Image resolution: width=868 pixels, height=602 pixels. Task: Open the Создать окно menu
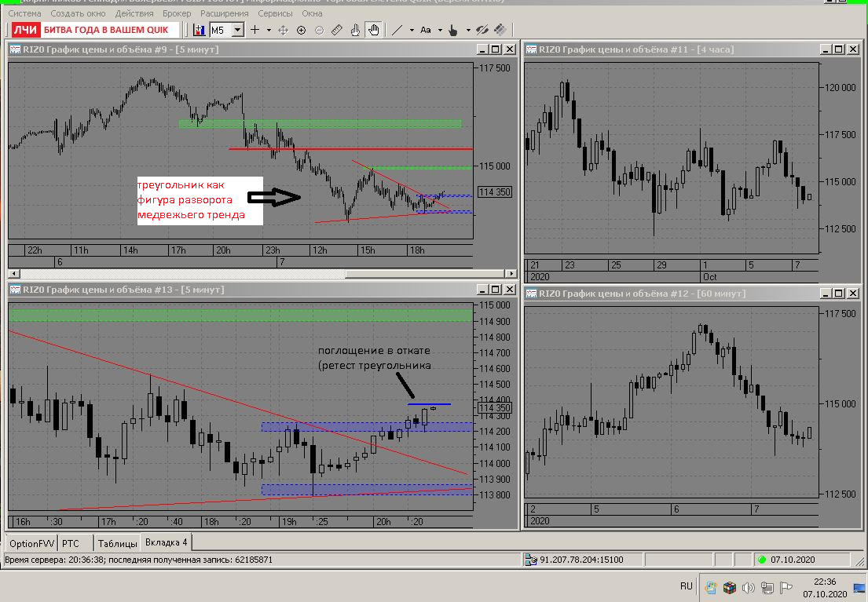pyautogui.click(x=78, y=13)
